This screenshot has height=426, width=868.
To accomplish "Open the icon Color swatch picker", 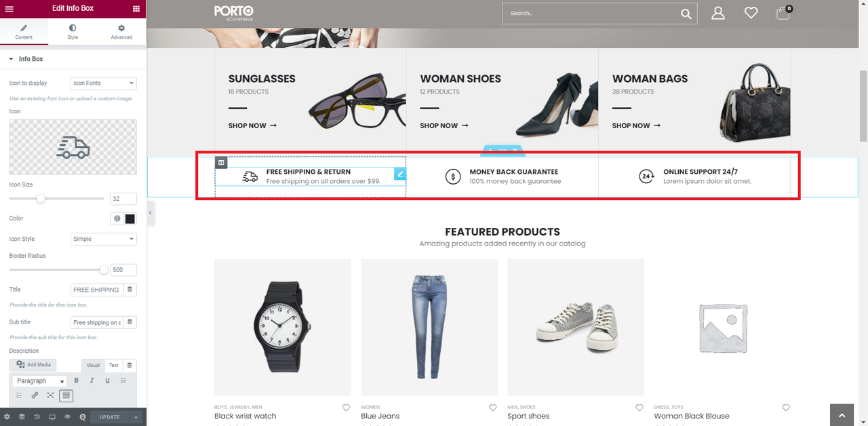I will pyautogui.click(x=130, y=218).
